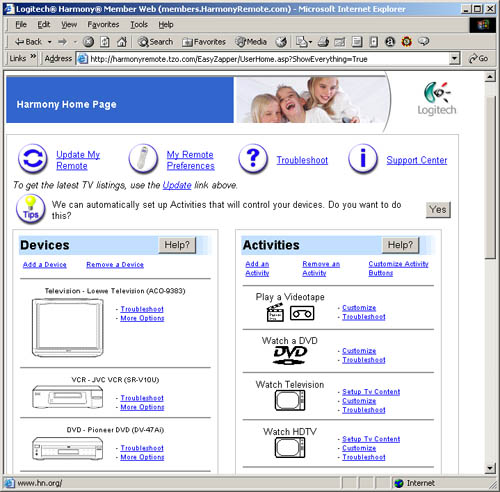Click the Activities Help? button
Viewport: 500px width, 492px height.
(400, 245)
